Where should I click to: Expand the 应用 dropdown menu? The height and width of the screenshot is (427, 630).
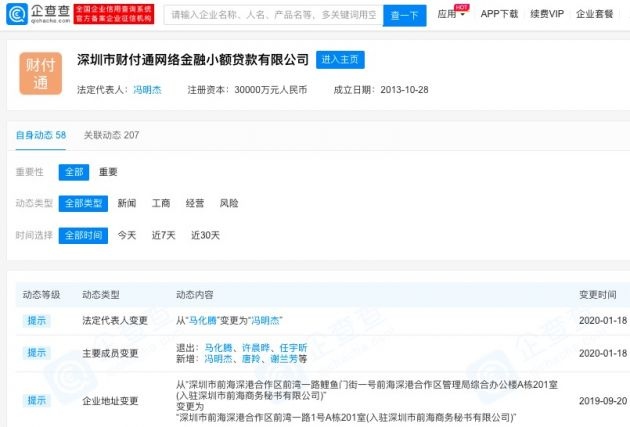coord(452,15)
